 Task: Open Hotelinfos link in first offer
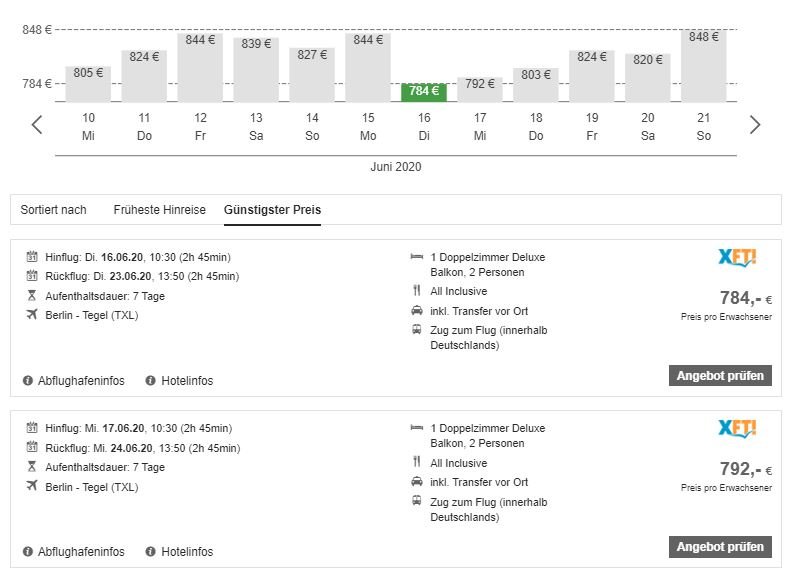[x=187, y=381]
